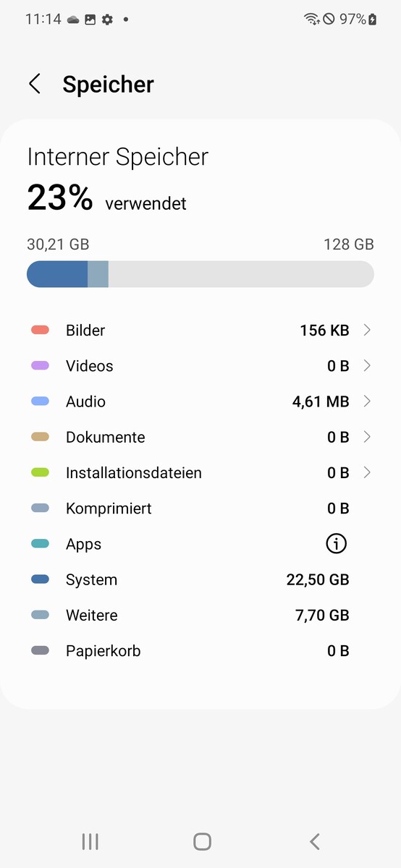
Task: Tap the recent apps navigation button
Action: [x=90, y=841]
